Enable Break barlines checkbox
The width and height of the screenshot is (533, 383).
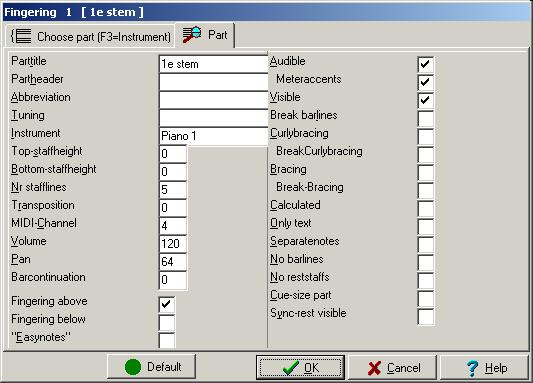coord(426,118)
